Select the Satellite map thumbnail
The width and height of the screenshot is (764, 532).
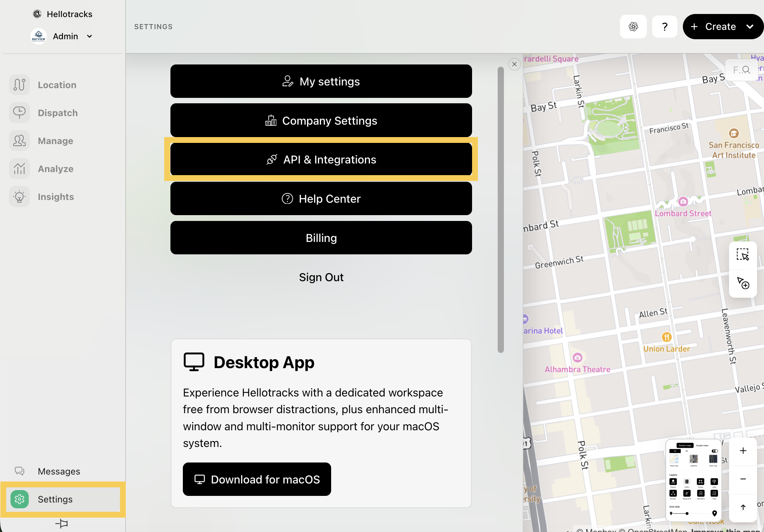pyautogui.click(x=694, y=459)
